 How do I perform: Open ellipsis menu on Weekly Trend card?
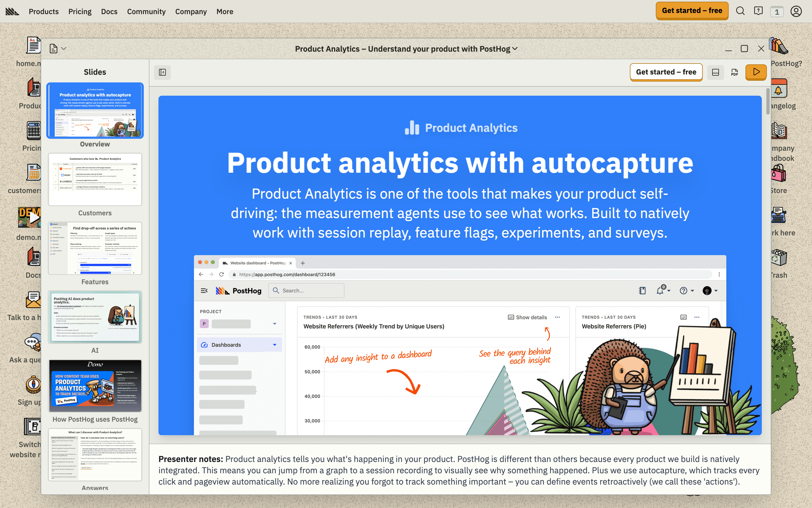pyautogui.click(x=557, y=317)
